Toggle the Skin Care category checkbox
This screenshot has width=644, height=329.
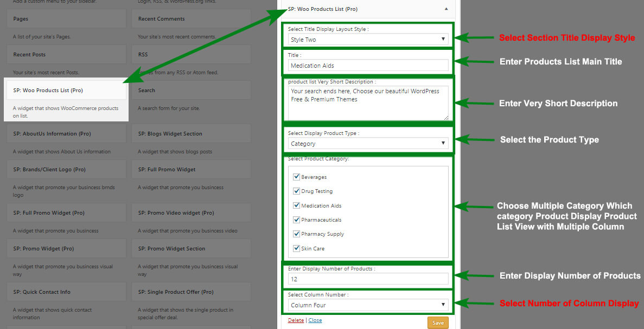296,248
